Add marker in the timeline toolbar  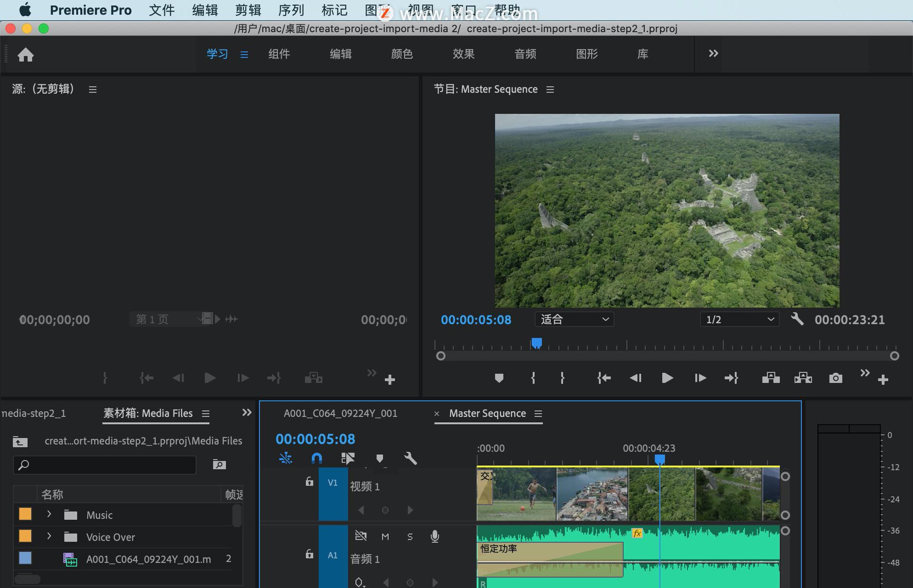[x=379, y=459]
